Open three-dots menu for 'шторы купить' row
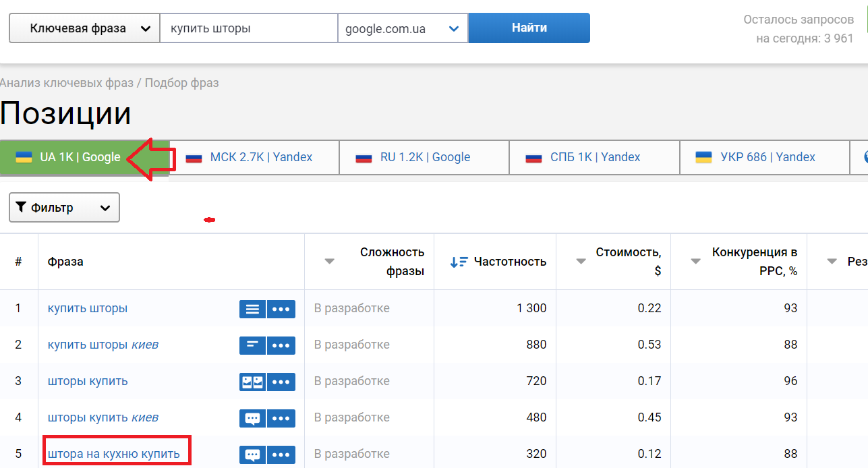The height and width of the screenshot is (468, 868). pos(281,382)
